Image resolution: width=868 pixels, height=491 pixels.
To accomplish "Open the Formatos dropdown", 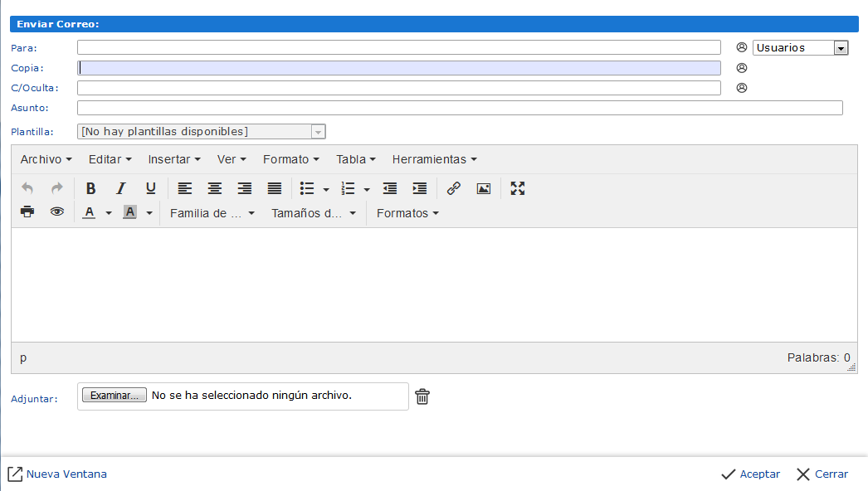I will 407,213.
